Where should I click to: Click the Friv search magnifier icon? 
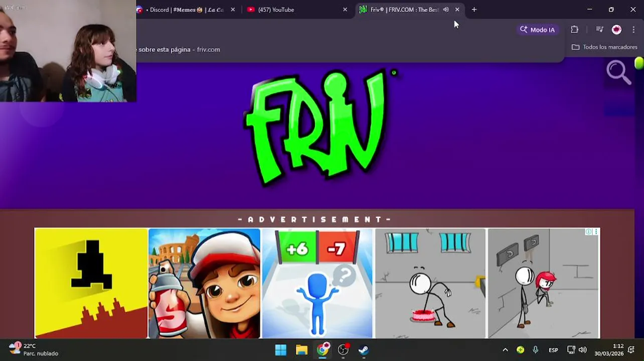click(x=618, y=73)
